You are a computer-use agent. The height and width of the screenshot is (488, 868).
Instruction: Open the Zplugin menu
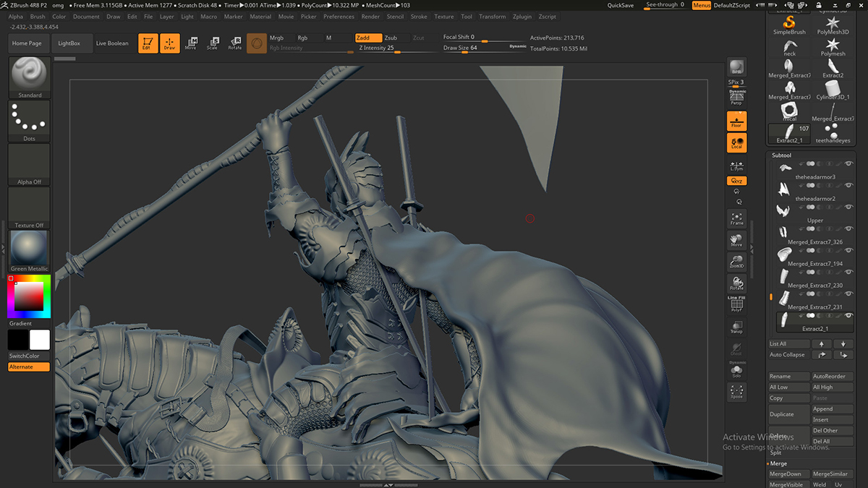521,17
